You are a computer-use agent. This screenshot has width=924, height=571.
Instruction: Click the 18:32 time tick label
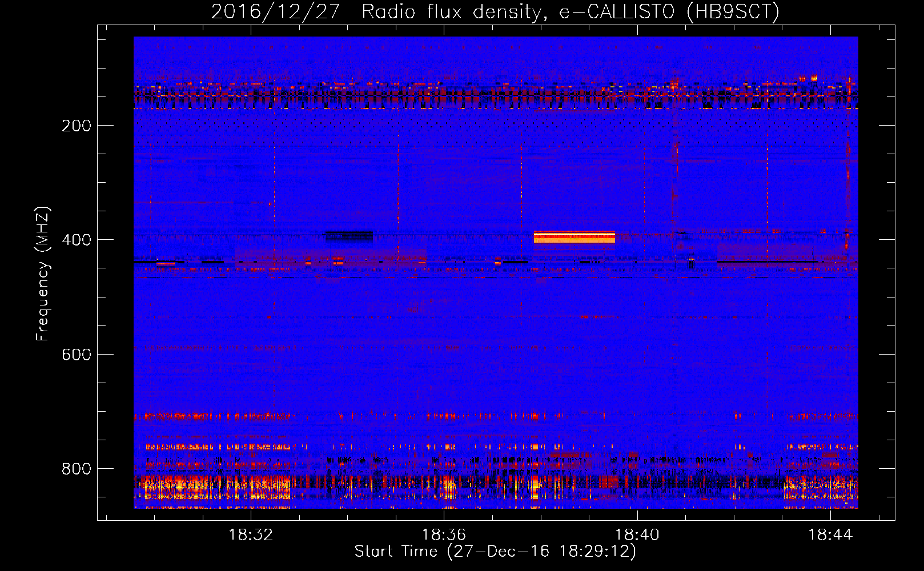coord(251,535)
